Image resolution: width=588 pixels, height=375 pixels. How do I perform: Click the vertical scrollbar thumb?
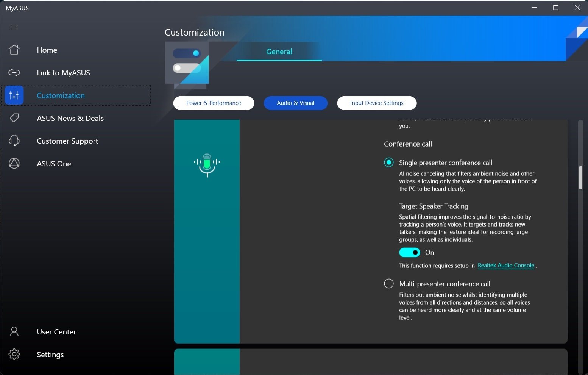click(x=580, y=178)
